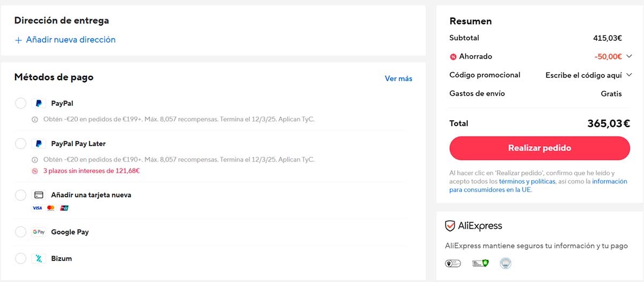Click the 3 plazos sin intereses de 121,68€ text
644x282 pixels.
(91, 171)
